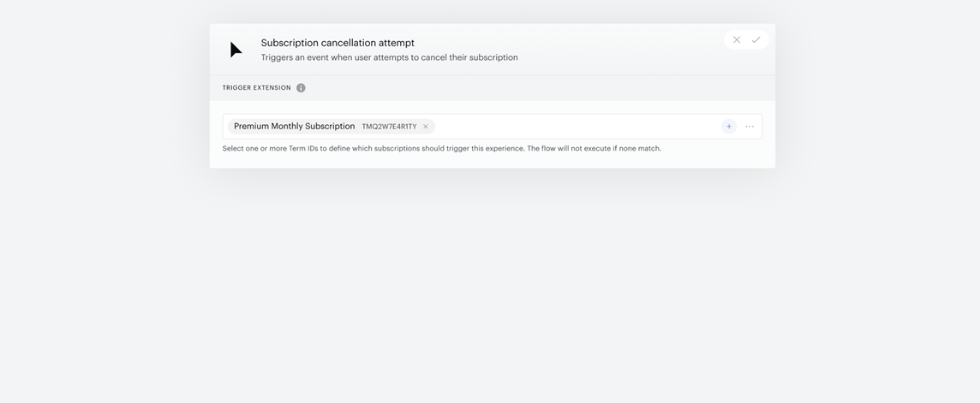Add another Term ID with plus icon
The height and width of the screenshot is (403, 980).
[729, 127]
